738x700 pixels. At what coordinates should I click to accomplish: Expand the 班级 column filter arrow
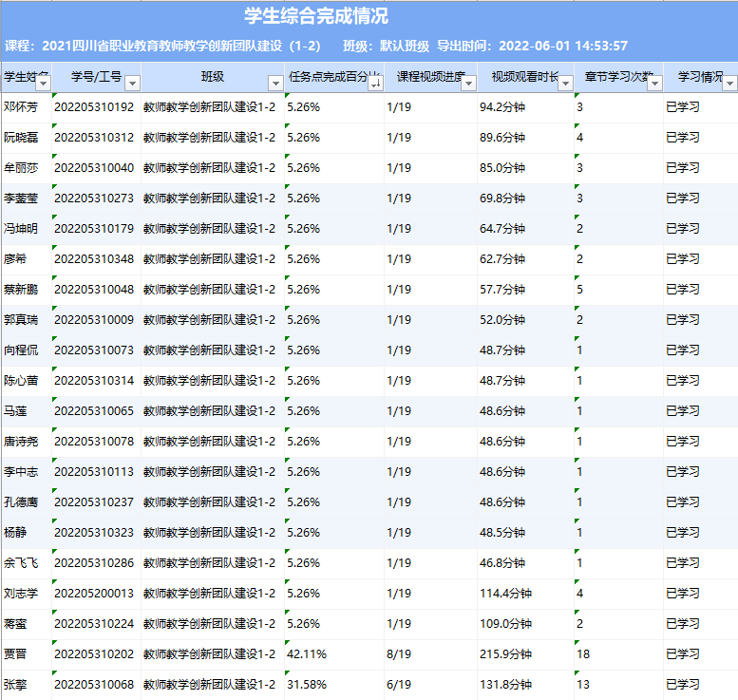[274, 84]
